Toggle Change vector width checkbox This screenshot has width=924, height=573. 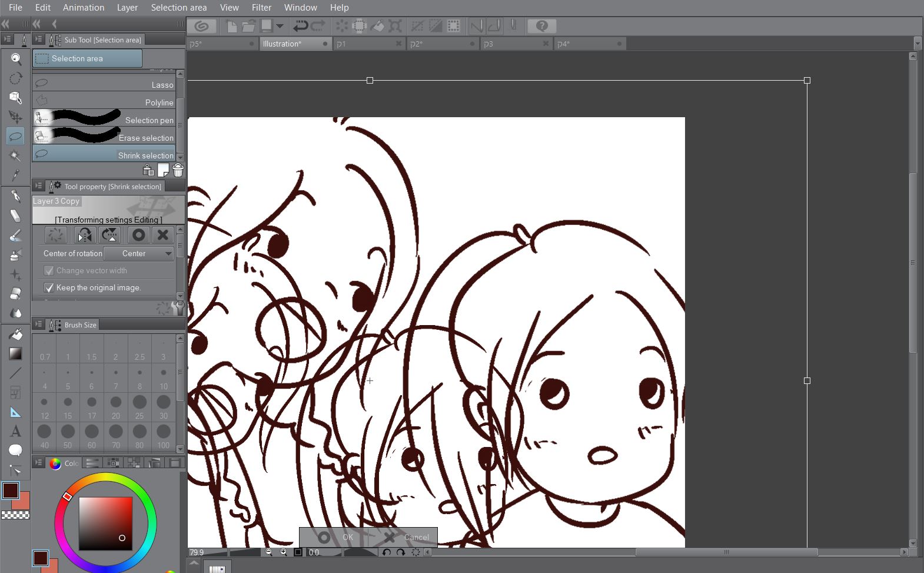point(49,270)
